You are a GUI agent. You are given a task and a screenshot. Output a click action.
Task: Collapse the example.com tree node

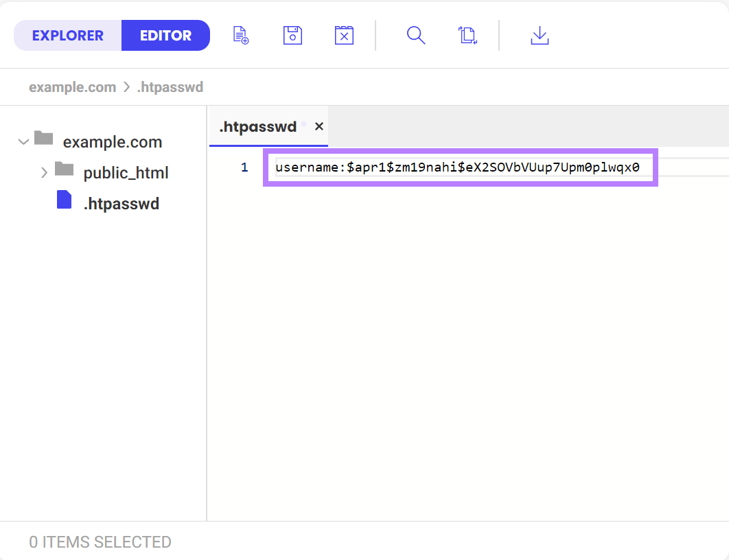pyautogui.click(x=23, y=140)
